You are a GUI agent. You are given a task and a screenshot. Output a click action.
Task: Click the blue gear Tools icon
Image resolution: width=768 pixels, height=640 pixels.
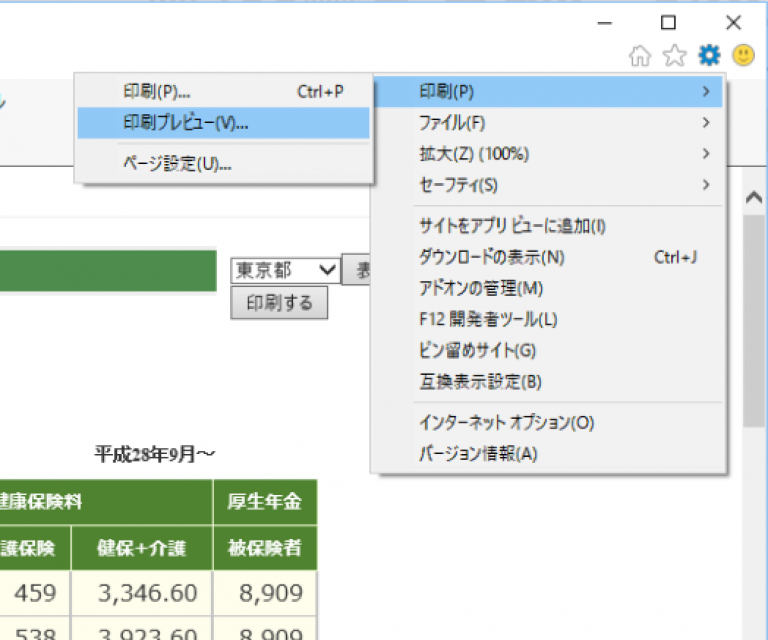pos(709,55)
